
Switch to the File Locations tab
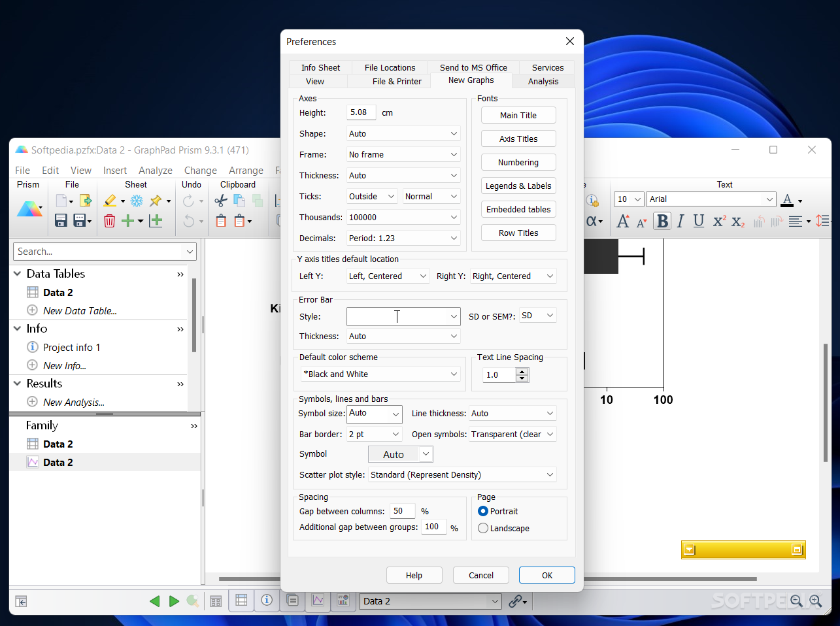point(390,67)
